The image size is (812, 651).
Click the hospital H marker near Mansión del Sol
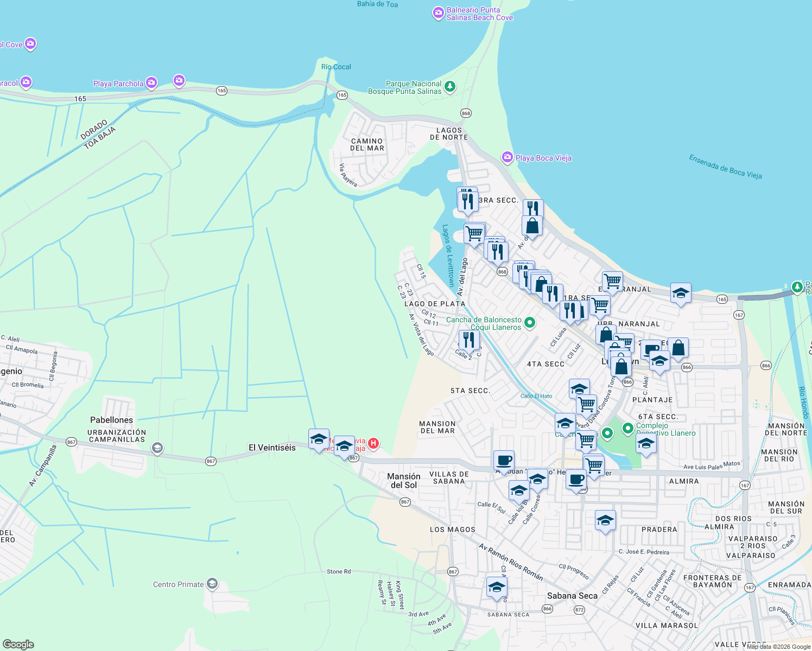(374, 444)
